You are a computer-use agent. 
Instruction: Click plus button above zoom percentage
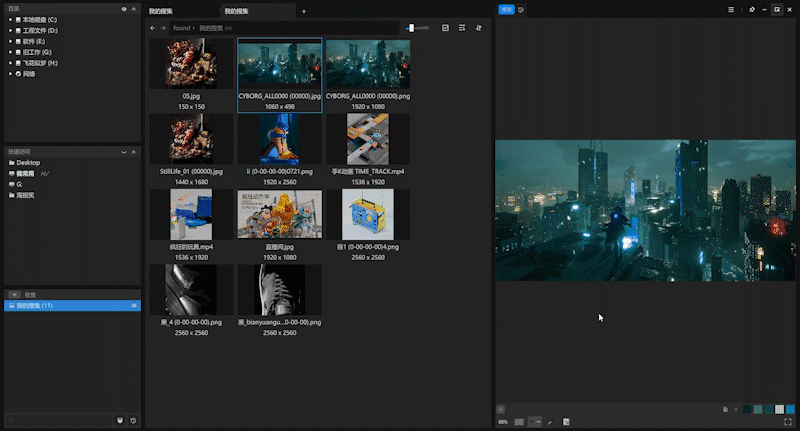501,409
